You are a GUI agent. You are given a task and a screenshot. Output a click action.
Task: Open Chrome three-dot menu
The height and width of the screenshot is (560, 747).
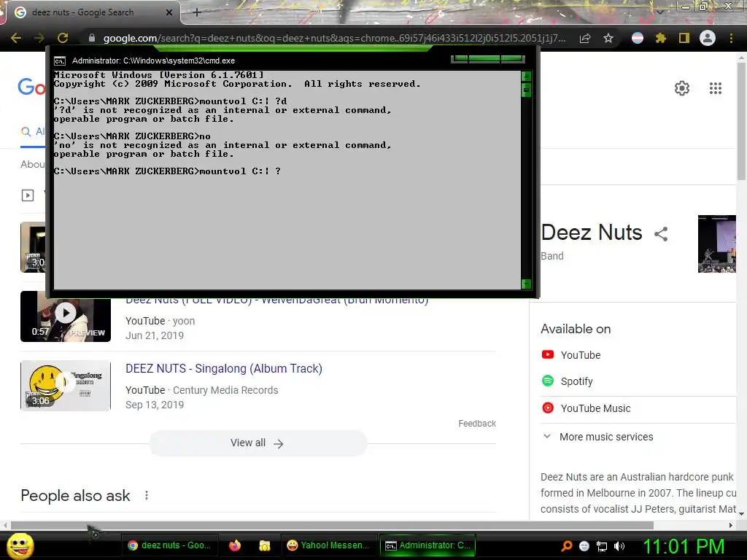(731, 38)
